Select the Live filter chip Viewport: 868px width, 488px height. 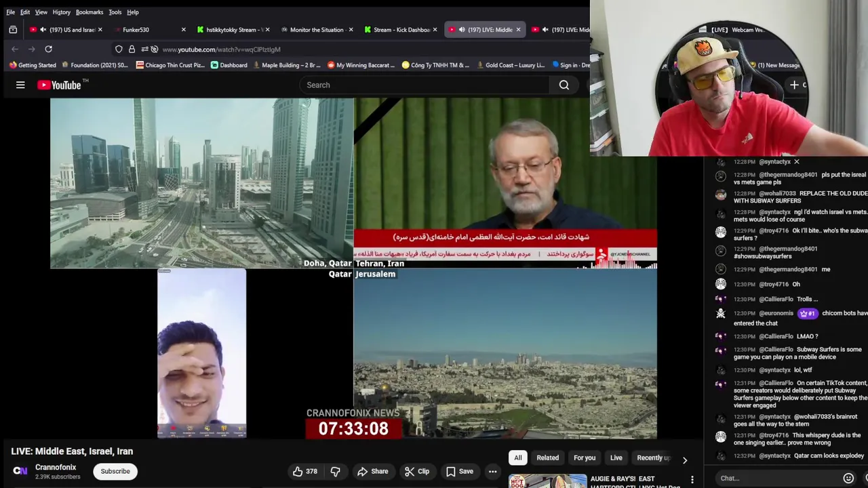coord(616,457)
